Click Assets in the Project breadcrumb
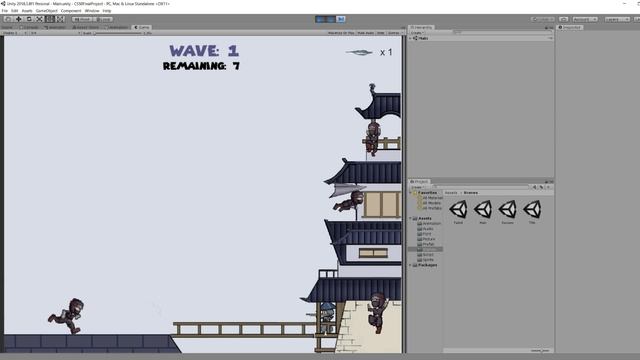The height and width of the screenshot is (360, 640). coord(451,192)
